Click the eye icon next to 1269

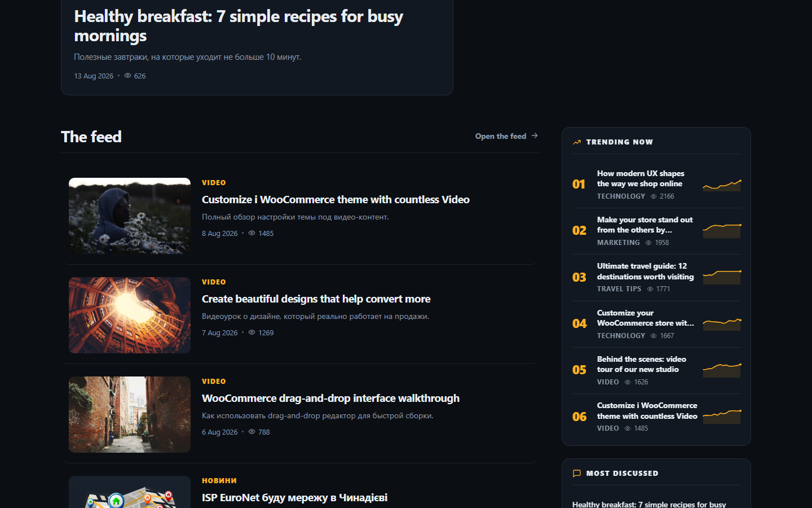(x=252, y=332)
